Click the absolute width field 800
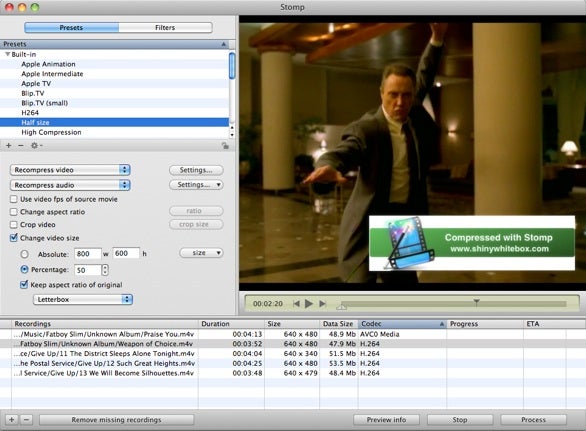Image resolution: width=586 pixels, height=431 pixels. click(87, 254)
